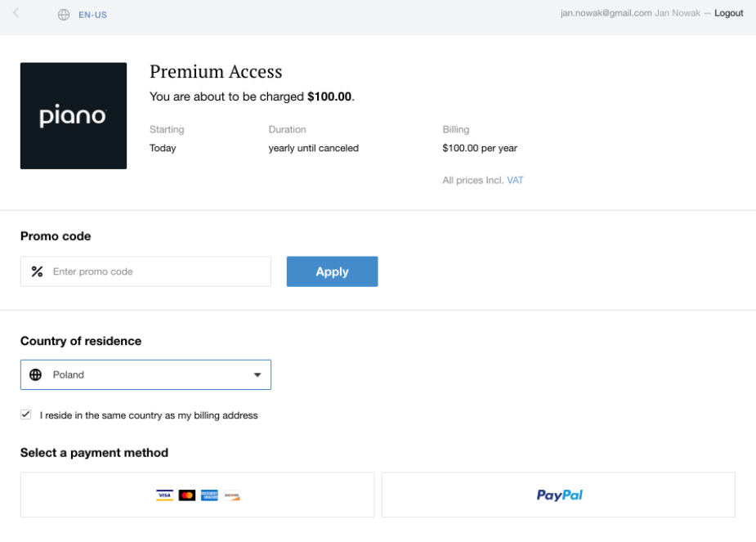Image resolution: width=756 pixels, height=542 pixels.
Task: Click the percent promo code icon
Action: click(37, 271)
